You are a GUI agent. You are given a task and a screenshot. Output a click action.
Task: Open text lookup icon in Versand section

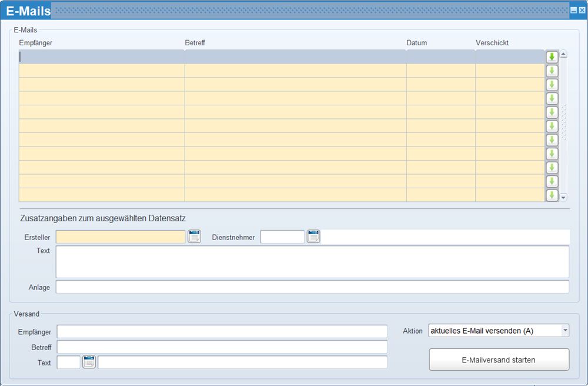89,362
